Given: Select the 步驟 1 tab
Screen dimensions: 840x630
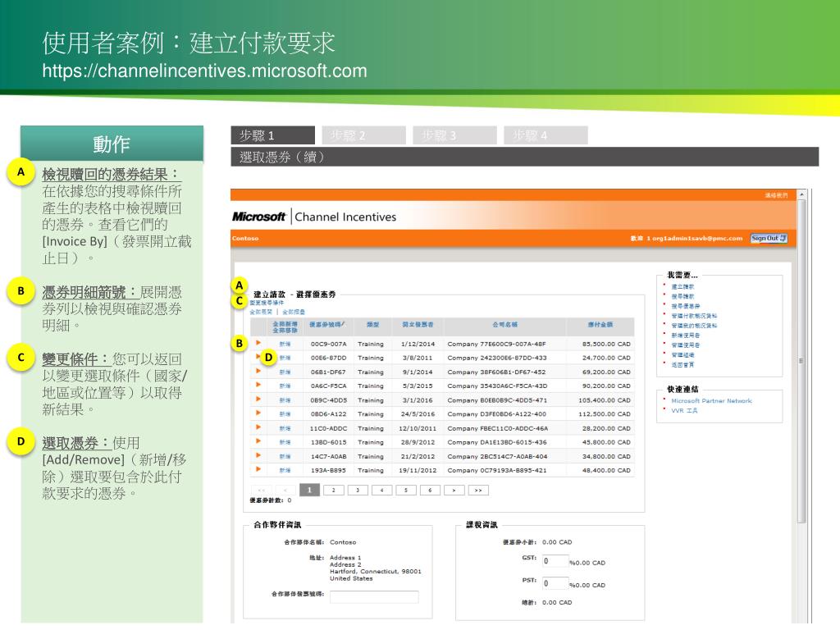Looking at the screenshot, I should [x=272, y=135].
